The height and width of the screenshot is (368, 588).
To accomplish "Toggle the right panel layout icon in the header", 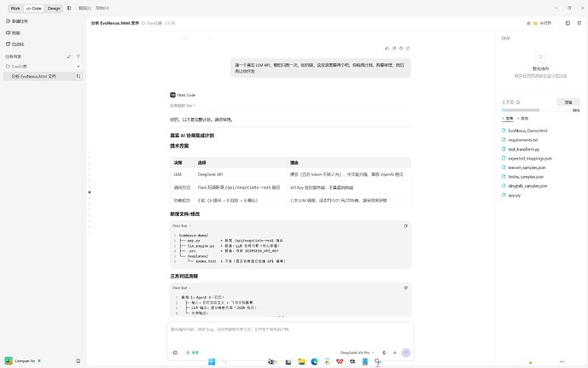I will click(x=579, y=23).
